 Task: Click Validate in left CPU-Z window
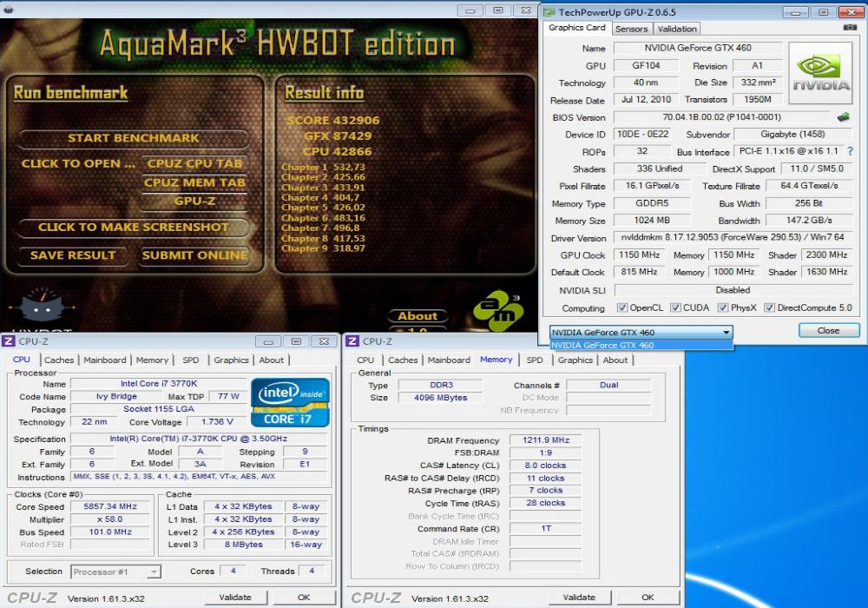pos(235,598)
